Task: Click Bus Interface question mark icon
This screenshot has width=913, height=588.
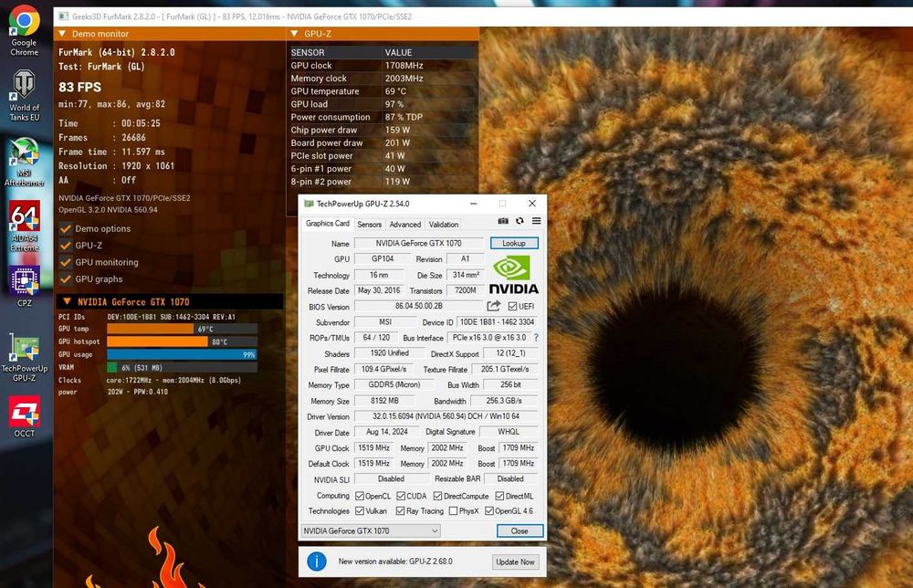Action: pos(536,338)
